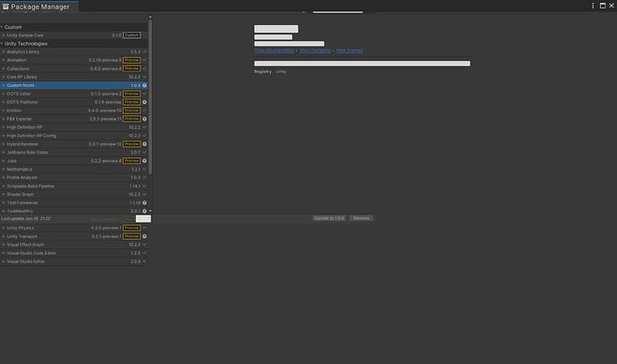Open the window kebab options menu

point(593,5)
